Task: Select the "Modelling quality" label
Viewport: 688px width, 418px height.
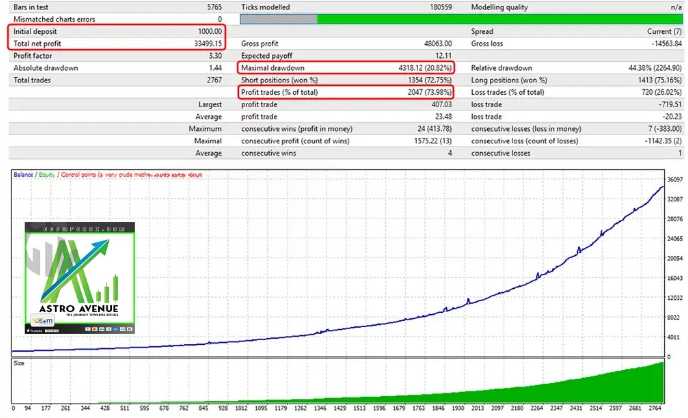Action: coord(499,7)
